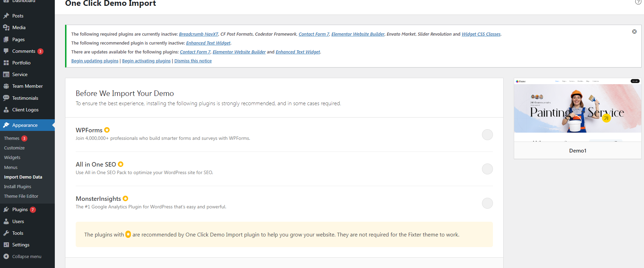Click the Media icon in sidebar
Viewport: 644px width, 268px height.
click(6, 27)
